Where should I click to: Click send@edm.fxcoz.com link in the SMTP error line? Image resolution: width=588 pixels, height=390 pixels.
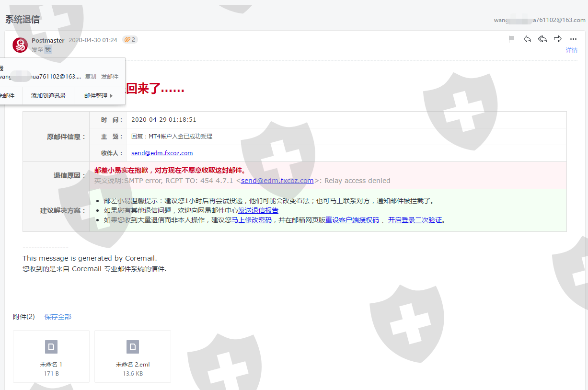tap(277, 181)
